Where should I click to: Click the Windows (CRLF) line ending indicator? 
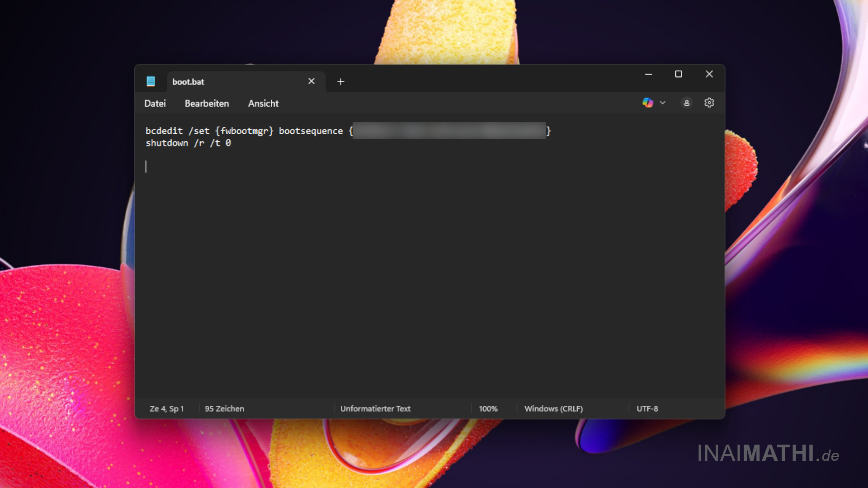tap(553, 408)
